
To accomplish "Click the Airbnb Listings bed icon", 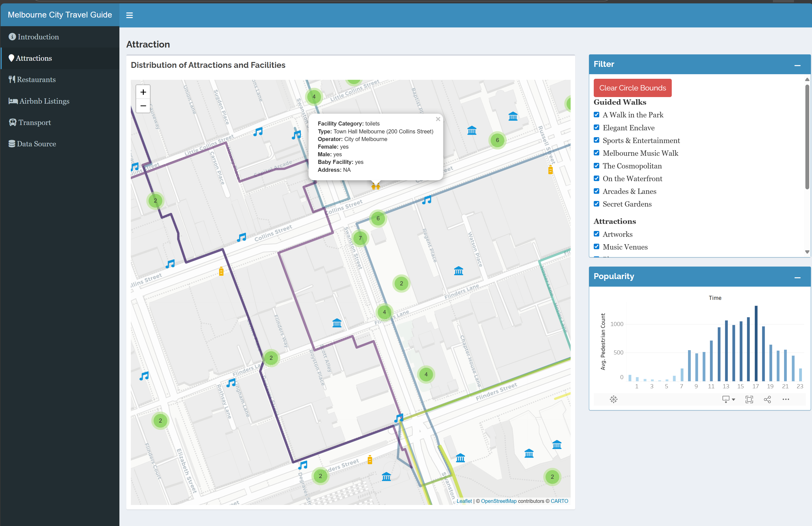I will click(x=13, y=101).
